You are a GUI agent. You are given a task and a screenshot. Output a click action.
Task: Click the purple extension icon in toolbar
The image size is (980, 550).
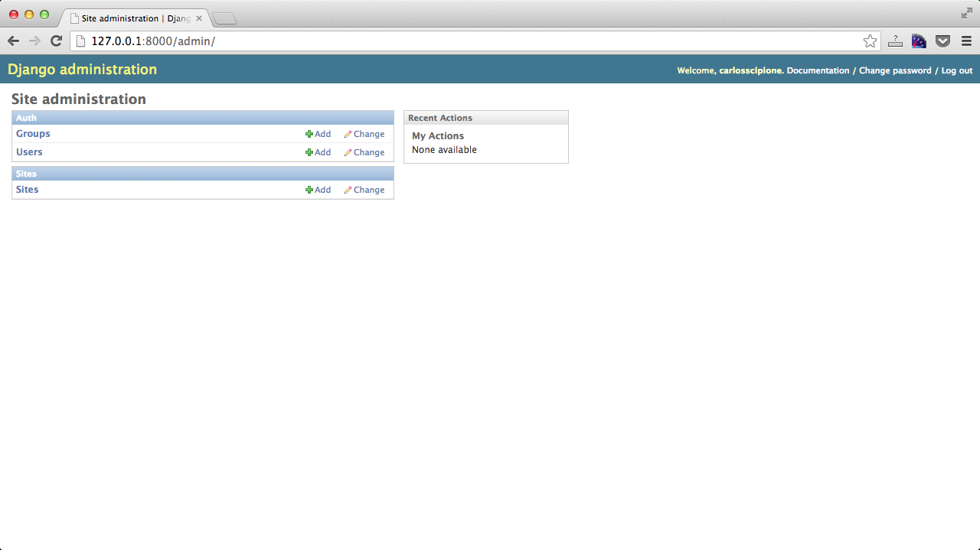919,41
